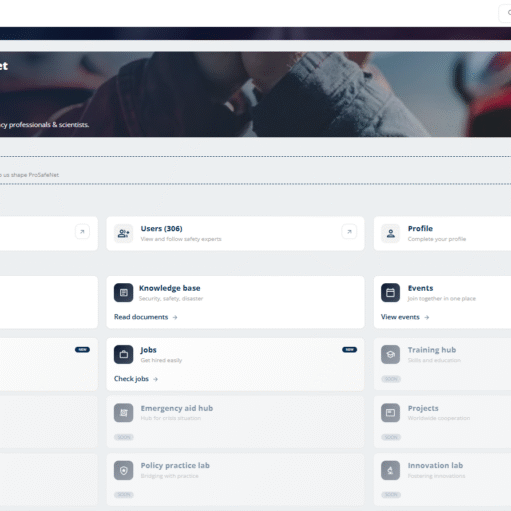Click 'Worldwide cooperation' subtitle
The width and height of the screenshot is (511, 511).
[x=439, y=418]
